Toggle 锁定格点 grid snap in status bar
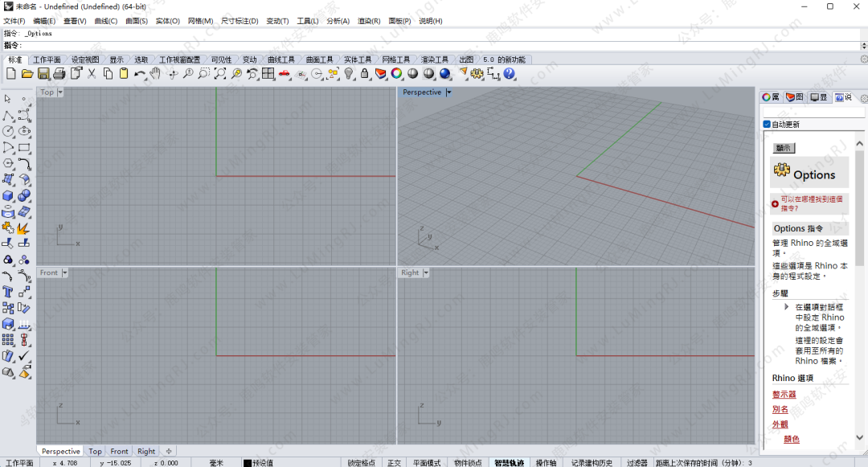The height and width of the screenshot is (467, 868). 361,462
